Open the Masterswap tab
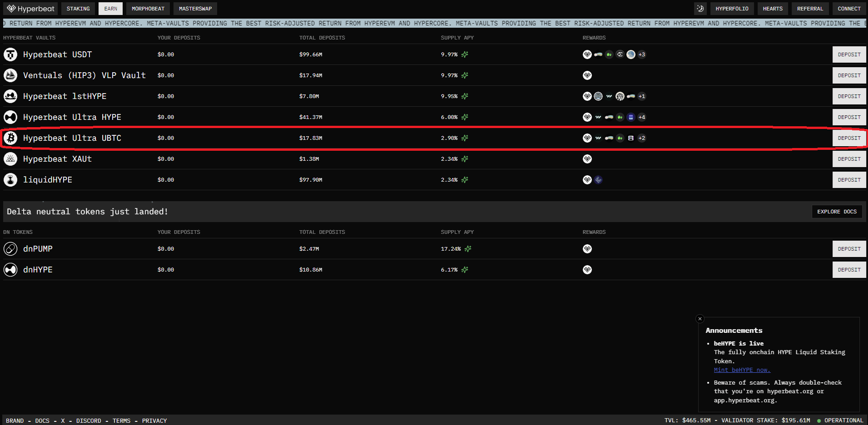 click(x=195, y=9)
